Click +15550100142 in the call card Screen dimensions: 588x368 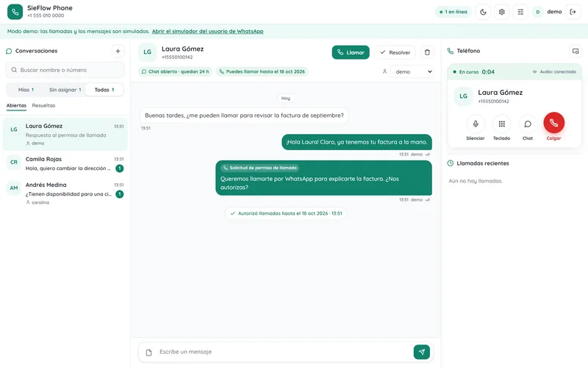click(x=493, y=102)
